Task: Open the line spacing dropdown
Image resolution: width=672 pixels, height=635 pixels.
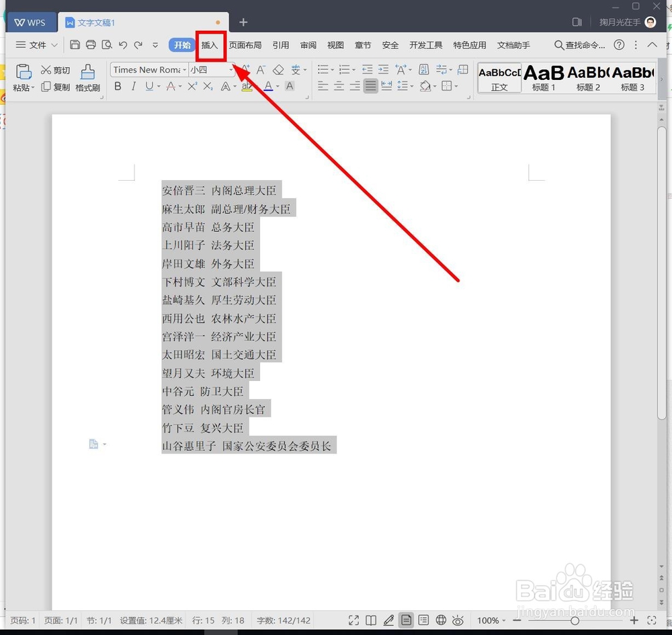Action: 412,87
